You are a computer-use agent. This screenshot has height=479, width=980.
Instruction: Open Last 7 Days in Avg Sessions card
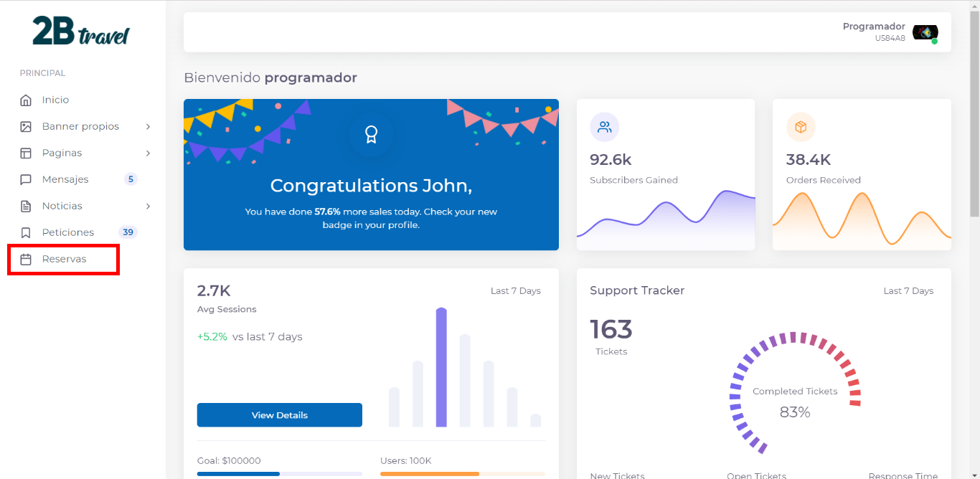click(516, 291)
